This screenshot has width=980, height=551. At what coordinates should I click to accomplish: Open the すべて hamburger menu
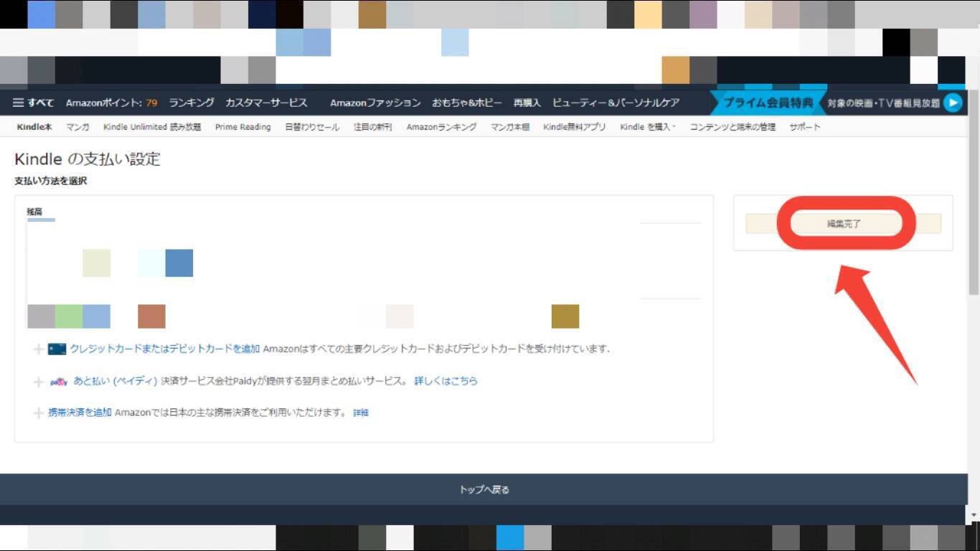(33, 103)
